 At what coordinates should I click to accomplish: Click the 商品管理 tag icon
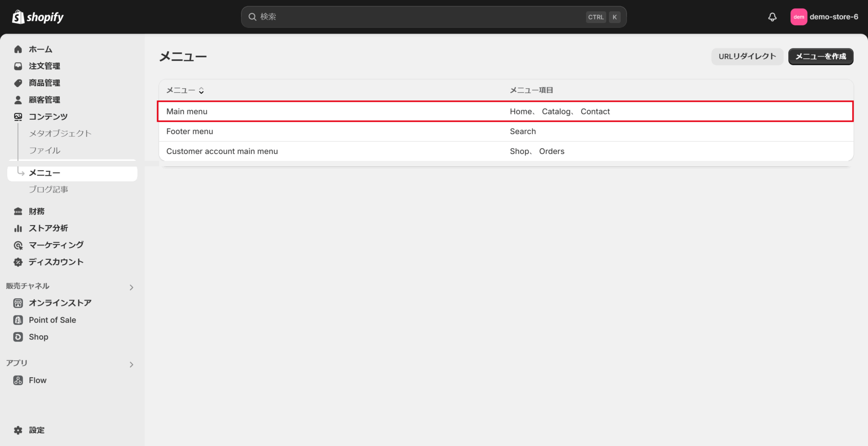(x=18, y=83)
